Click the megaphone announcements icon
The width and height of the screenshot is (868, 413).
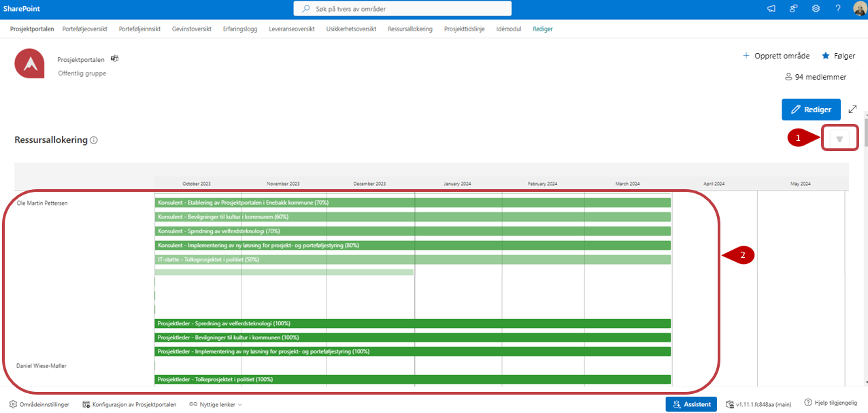pyautogui.click(x=771, y=9)
